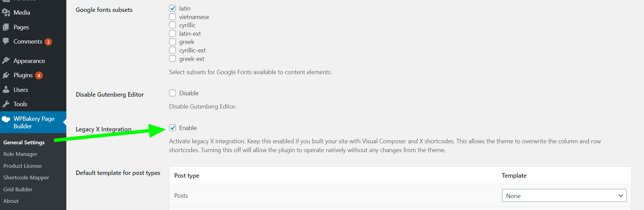
Task: Click the WPBakery Page Builder cloud icon
Action: click(6, 119)
